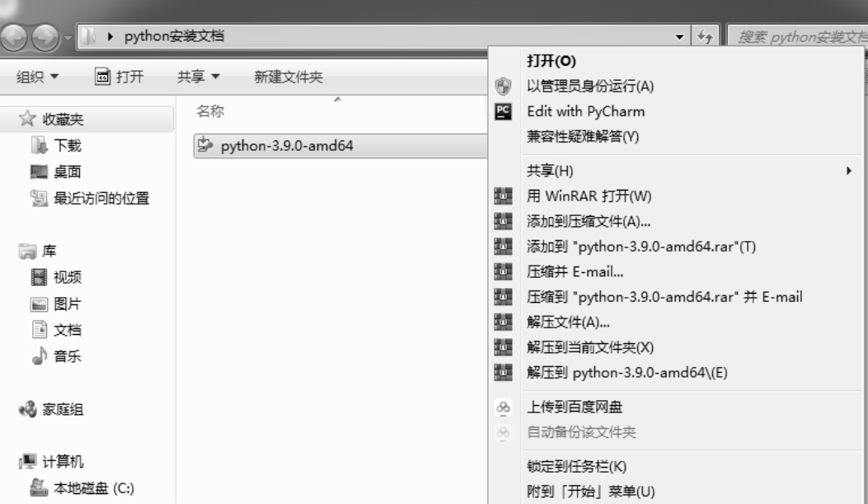Select 库 in the navigation pane
The height and width of the screenshot is (504, 868).
coord(49,251)
